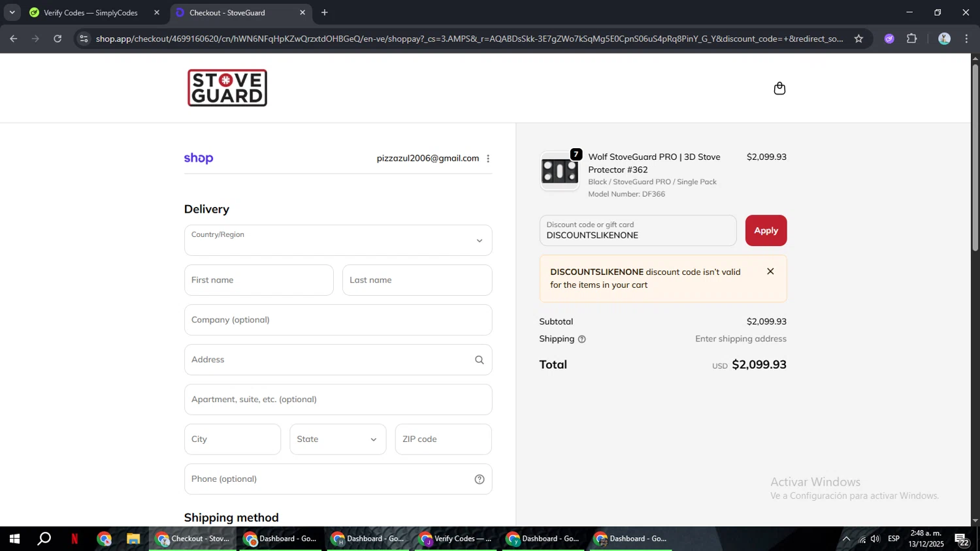Open Chrome three-dot menu

966,39
